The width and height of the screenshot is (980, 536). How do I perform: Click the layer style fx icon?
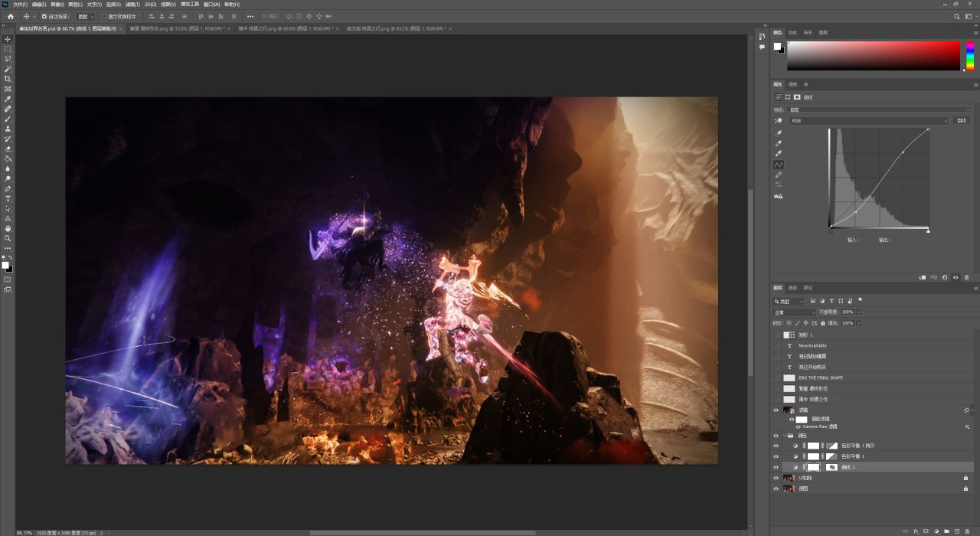coord(915,531)
